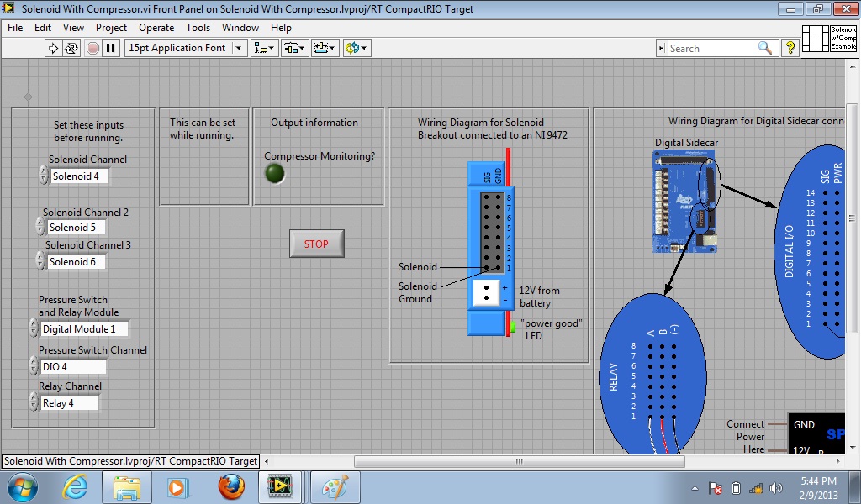Image resolution: width=861 pixels, height=504 pixels.
Task: Open the Solenoid 4 channel selector
Action: (79, 176)
